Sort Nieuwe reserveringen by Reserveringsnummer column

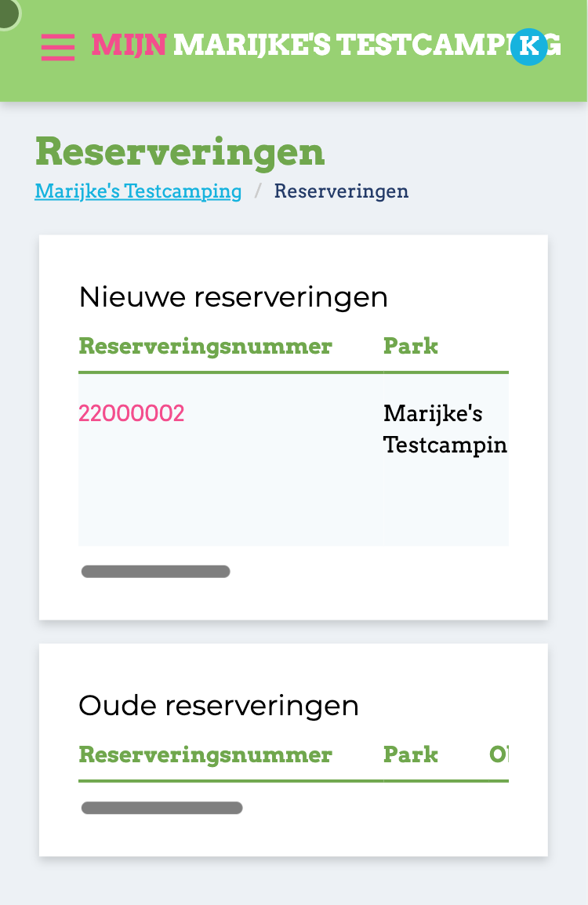[205, 347]
